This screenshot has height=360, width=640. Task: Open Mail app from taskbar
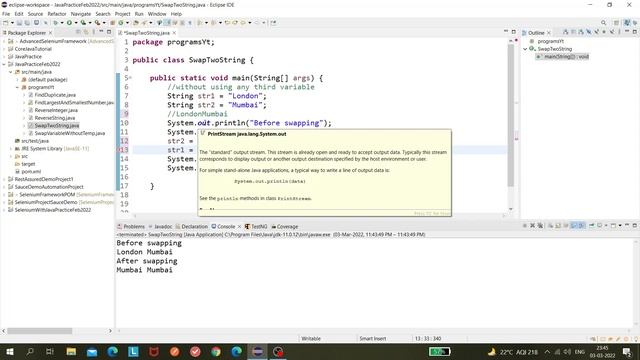pos(92,351)
